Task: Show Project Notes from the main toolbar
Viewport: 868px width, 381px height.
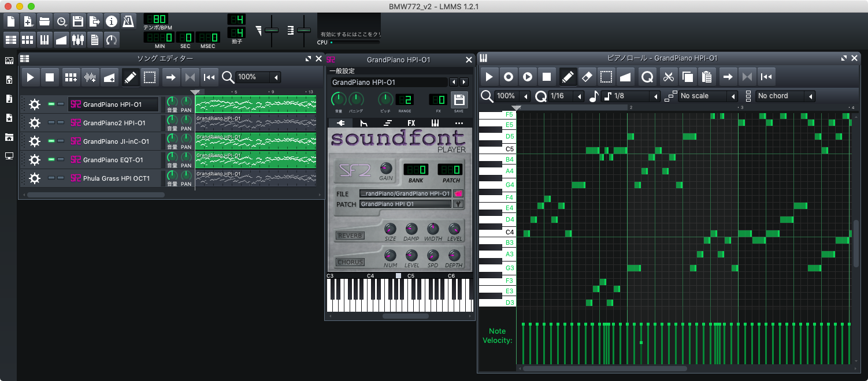Action: (95, 39)
